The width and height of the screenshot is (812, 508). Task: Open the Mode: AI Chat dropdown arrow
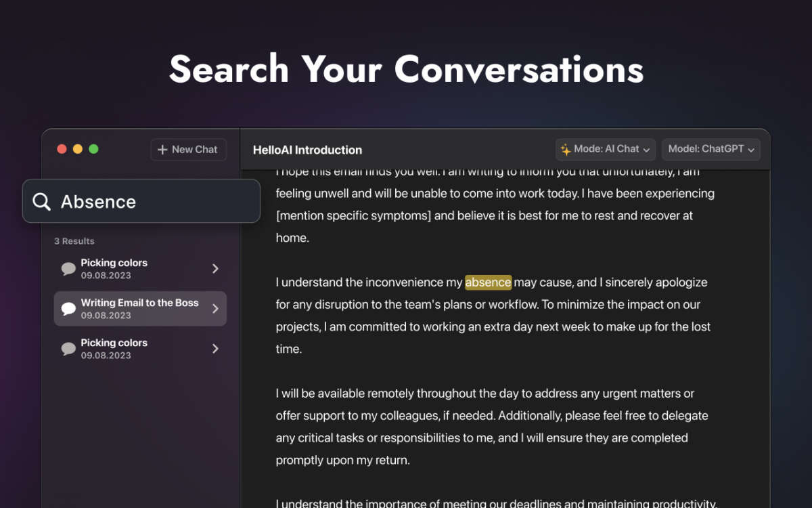coord(646,150)
